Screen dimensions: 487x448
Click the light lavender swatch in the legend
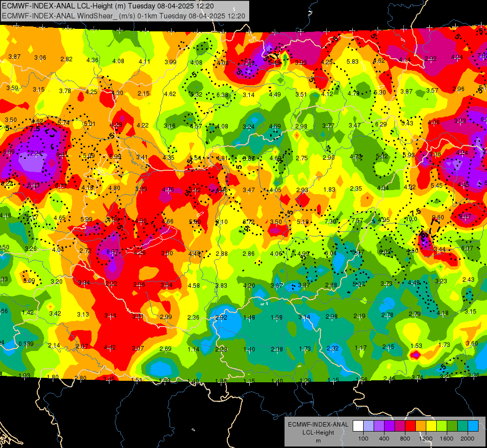[369, 426]
